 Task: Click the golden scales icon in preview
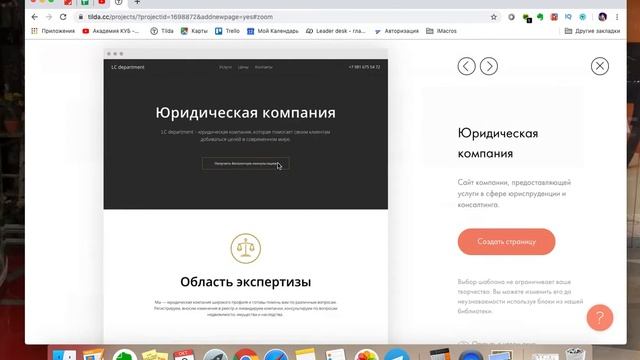(245, 248)
